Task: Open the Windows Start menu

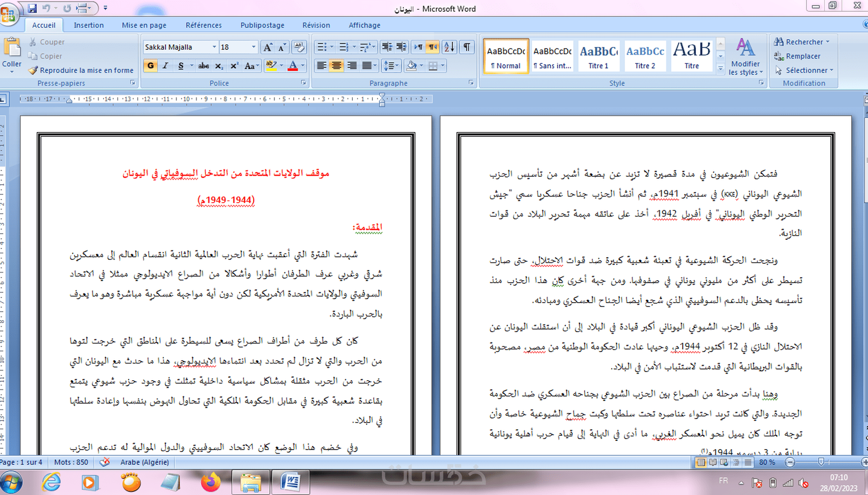Action: pos(11,482)
